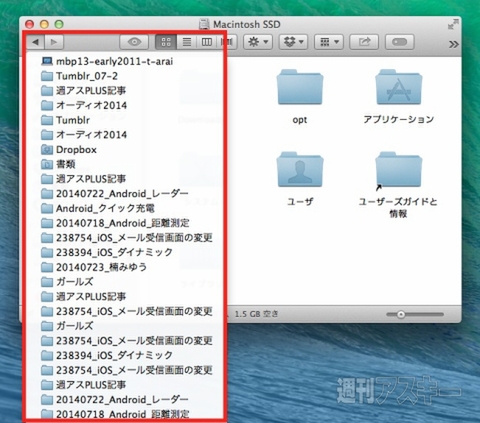Switch to icon view
Viewport: 480px width, 423px height.
click(x=166, y=42)
